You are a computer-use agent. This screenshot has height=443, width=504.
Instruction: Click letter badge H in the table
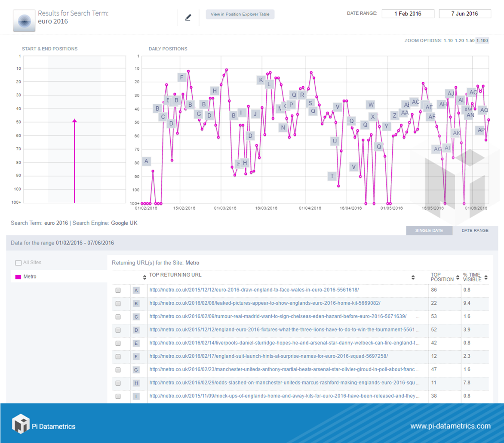pos(136,383)
